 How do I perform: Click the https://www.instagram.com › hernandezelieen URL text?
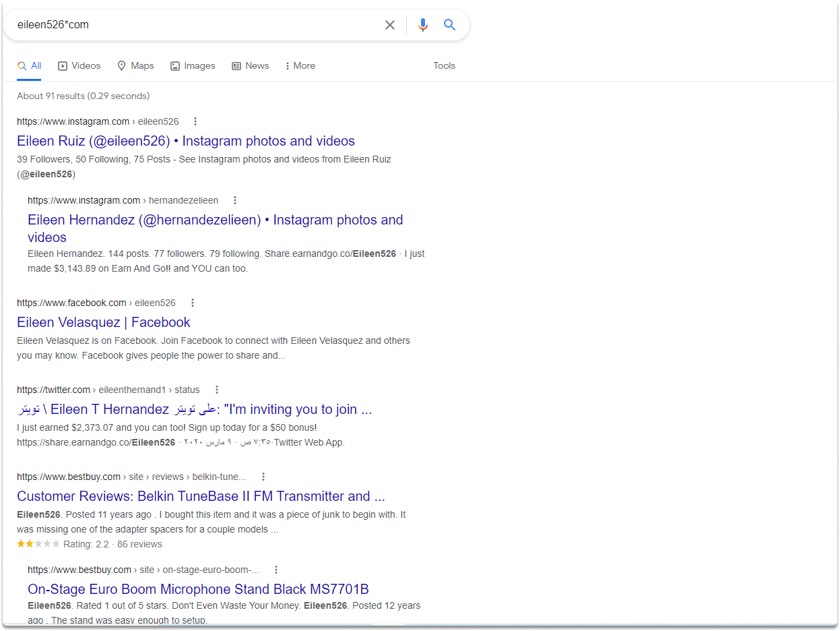pos(123,200)
